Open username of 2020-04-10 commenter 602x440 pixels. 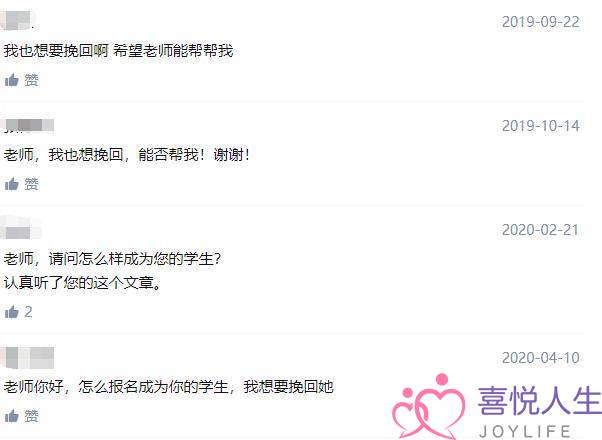(x=28, y=357)
